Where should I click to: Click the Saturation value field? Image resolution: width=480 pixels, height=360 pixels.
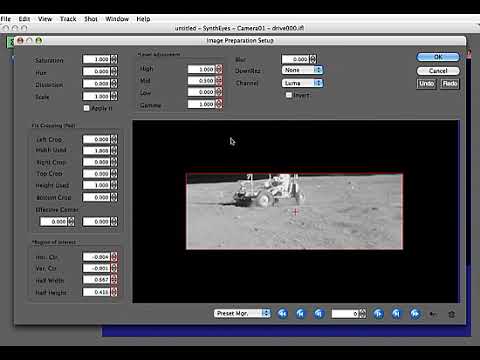click(x=97, y=59)
